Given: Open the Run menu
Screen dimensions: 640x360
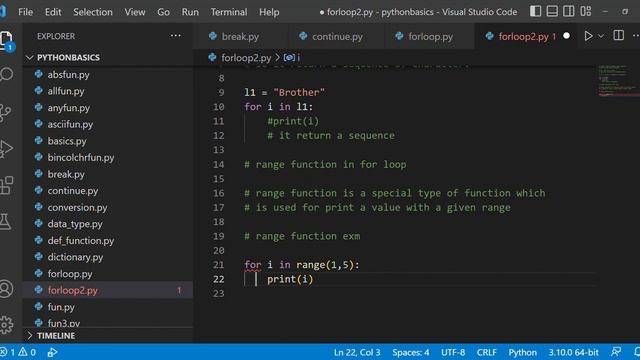Looking at the screenshot, I should [x=190, y=12].
